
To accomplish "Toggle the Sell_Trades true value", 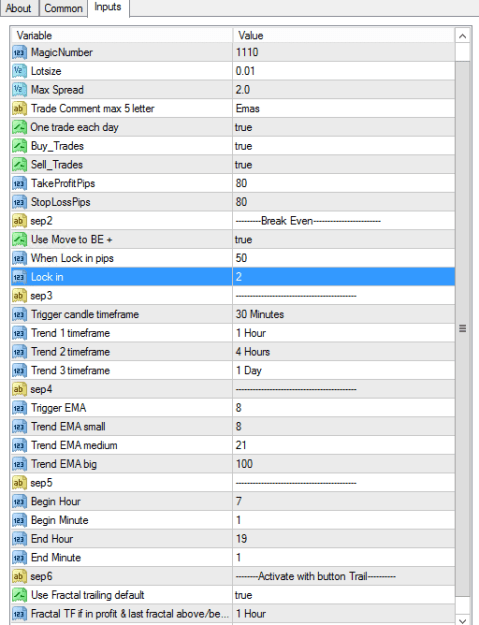I will [344, 165].
